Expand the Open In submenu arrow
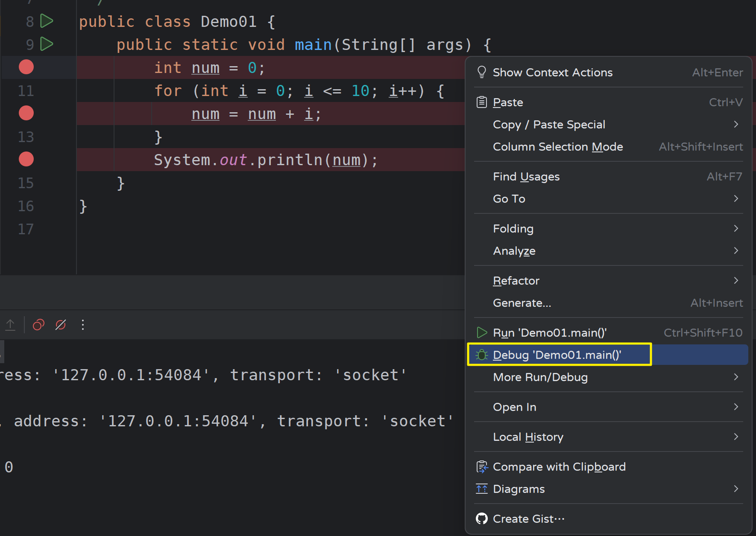The width and height of the screenshot is (756, 536). pos(736,407)
